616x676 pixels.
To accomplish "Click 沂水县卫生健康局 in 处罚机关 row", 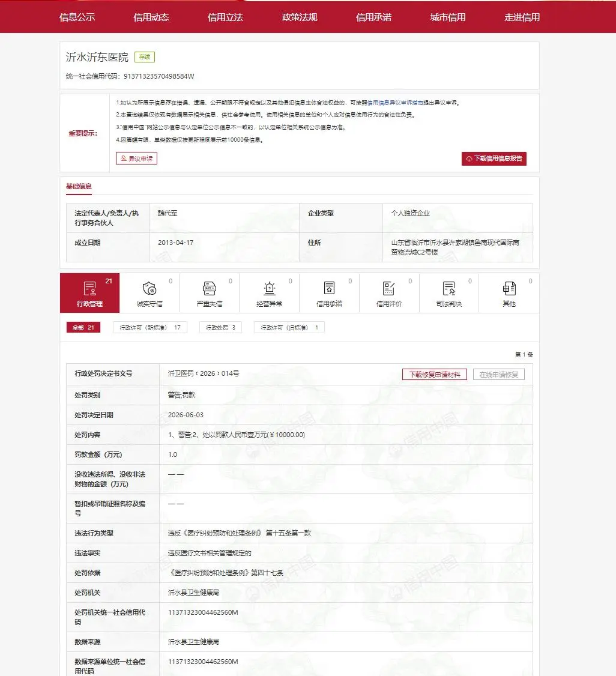I will click(x=193, y=593).
